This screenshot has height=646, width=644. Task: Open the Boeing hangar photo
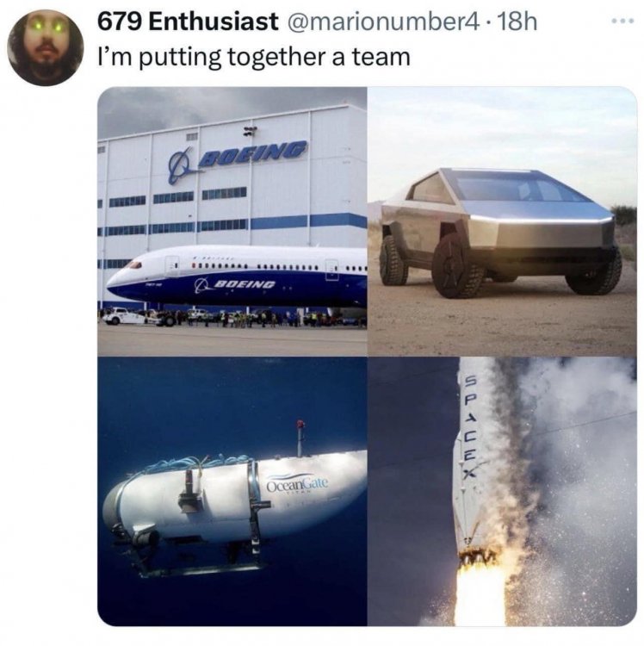point(232,221)
